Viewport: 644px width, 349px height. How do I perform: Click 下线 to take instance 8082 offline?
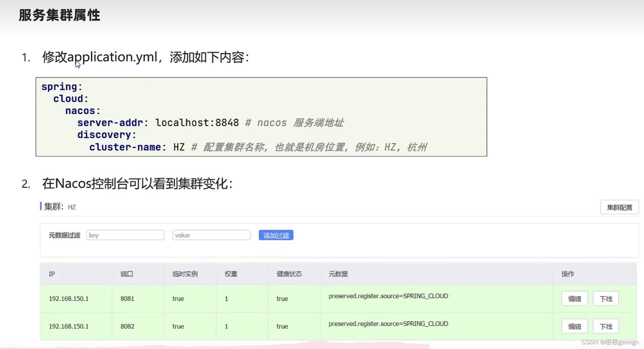coord(606,326)
